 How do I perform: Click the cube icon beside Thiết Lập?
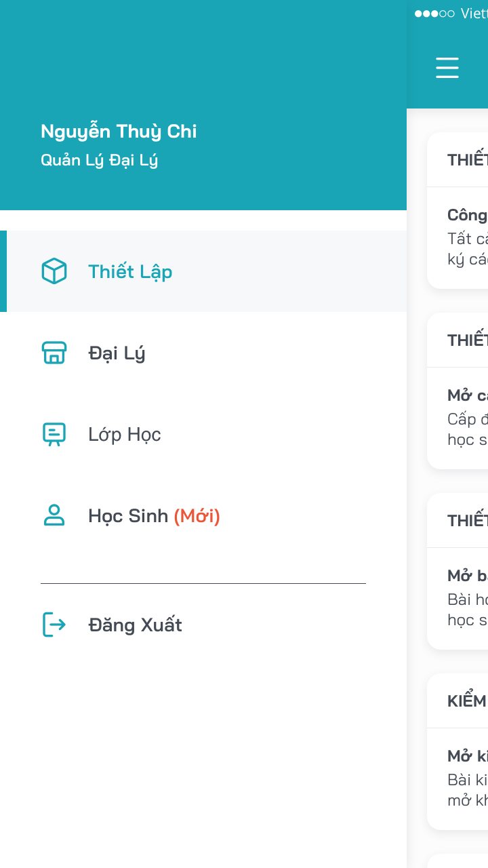54,271
